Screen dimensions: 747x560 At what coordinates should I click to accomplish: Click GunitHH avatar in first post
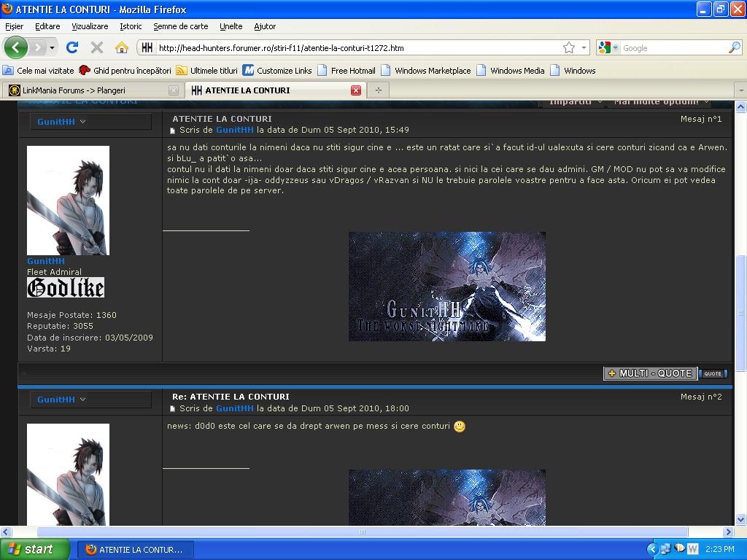68,201
